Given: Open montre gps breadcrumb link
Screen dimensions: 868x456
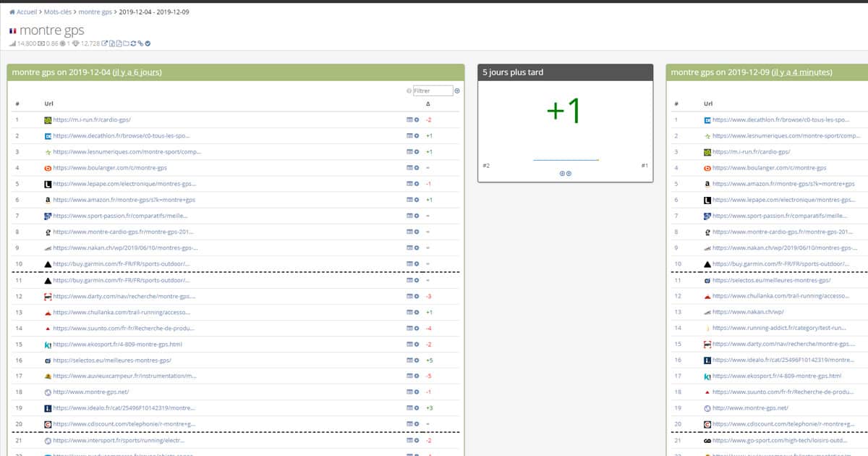Looking at the screenshot, I should (96, 12).
